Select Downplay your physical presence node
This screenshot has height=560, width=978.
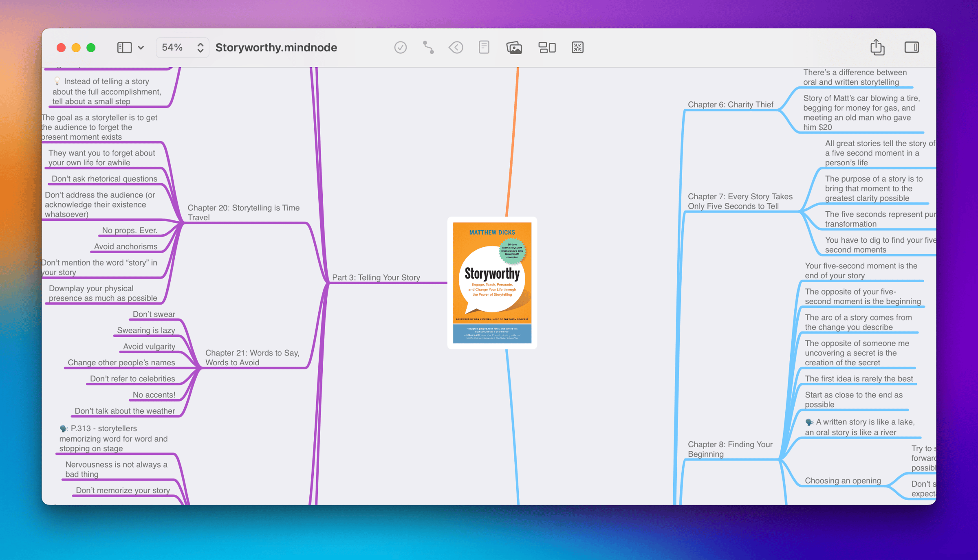(103, 293)
